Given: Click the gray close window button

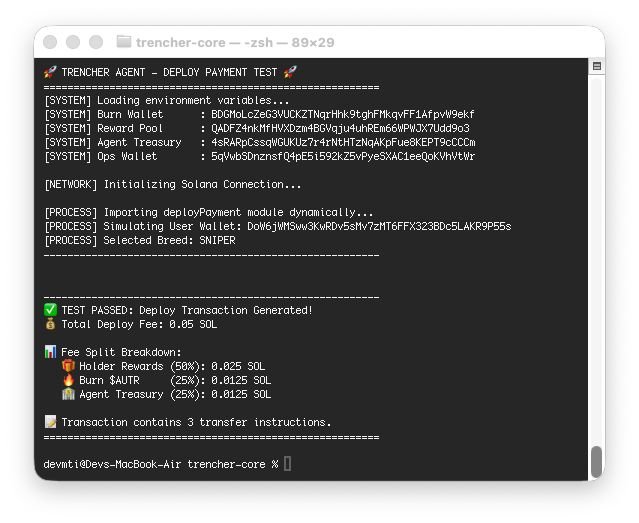Looking at the screenshot, I should [x=50, y=42].
